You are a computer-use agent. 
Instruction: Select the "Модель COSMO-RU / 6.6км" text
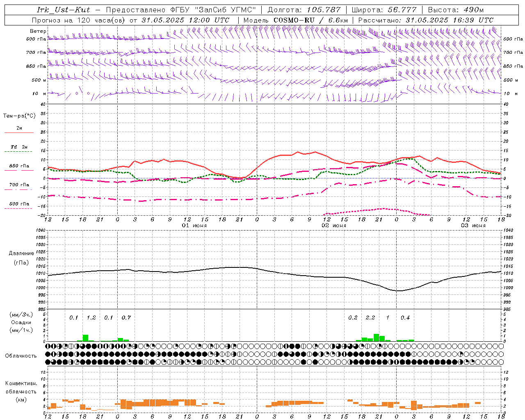pos(296,20)
